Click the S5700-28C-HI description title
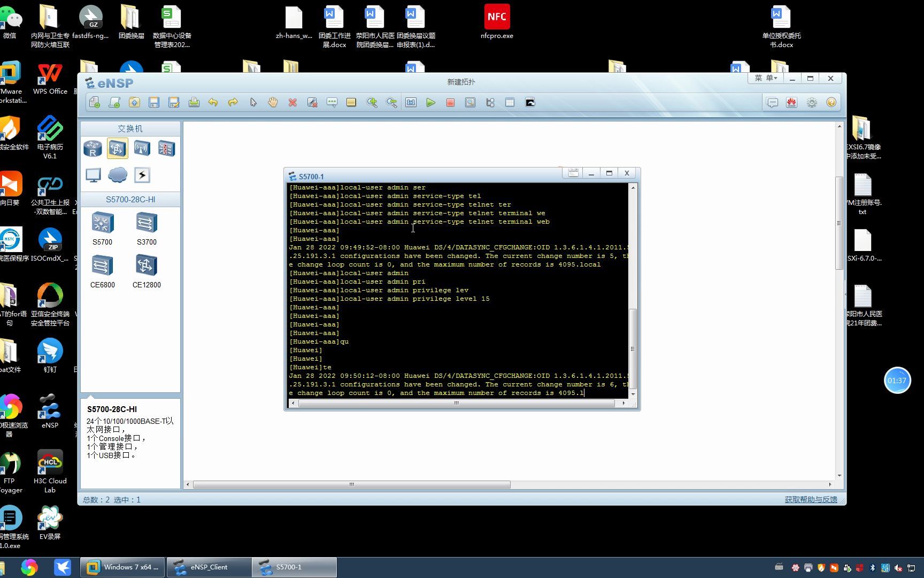 click(x=112, y=409)
